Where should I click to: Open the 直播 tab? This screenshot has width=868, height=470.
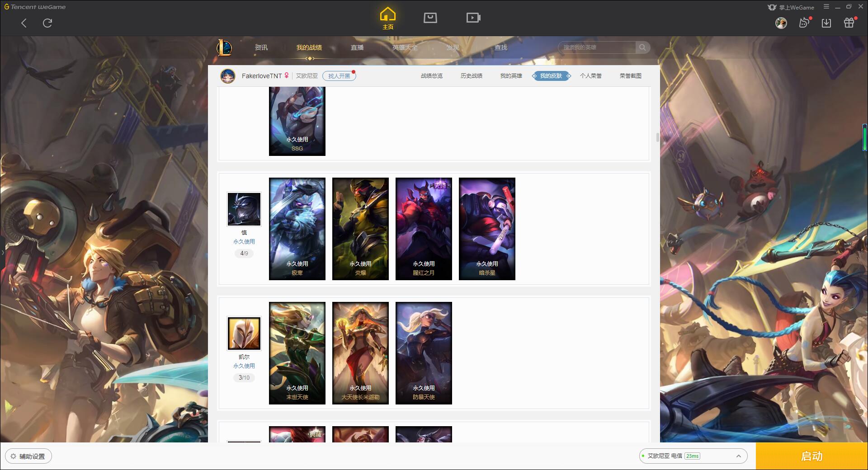[x=357, y=47]
